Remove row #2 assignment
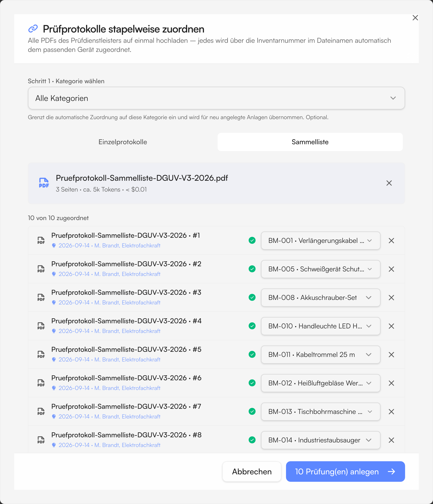Image resolution: width=433 pixels, height=504 pixels. pos(391,269)
